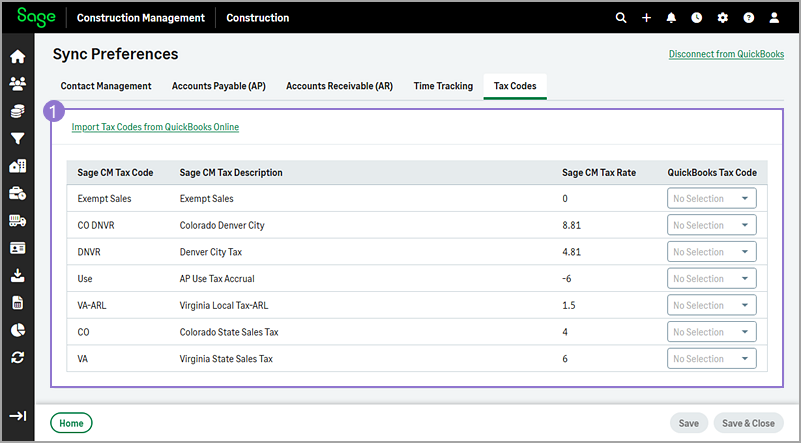Open the pie chart reports icon
The height and width of the screenshot is (443, 801).
(x=17, y=330)
